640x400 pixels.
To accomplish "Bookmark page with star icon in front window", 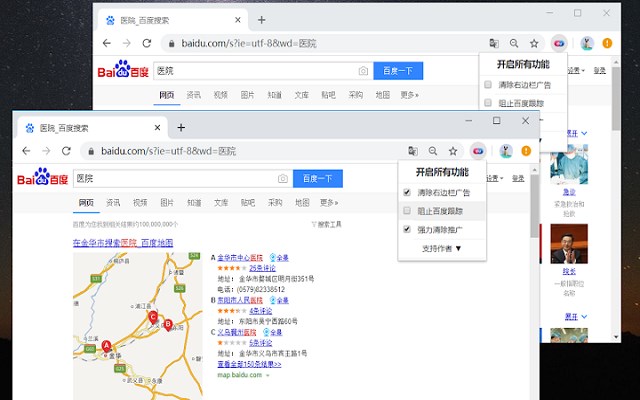I will tap(453, 151).
